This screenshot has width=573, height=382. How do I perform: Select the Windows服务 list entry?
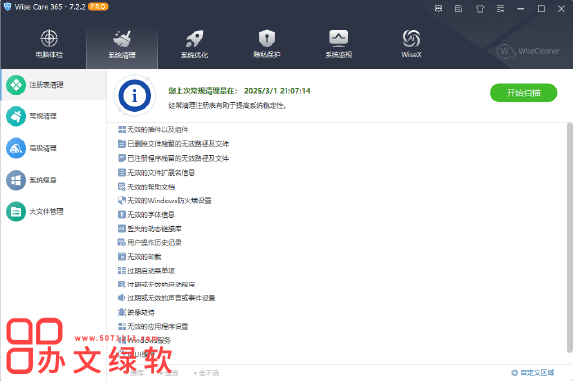pyautogui.click(x=145, y=340)
